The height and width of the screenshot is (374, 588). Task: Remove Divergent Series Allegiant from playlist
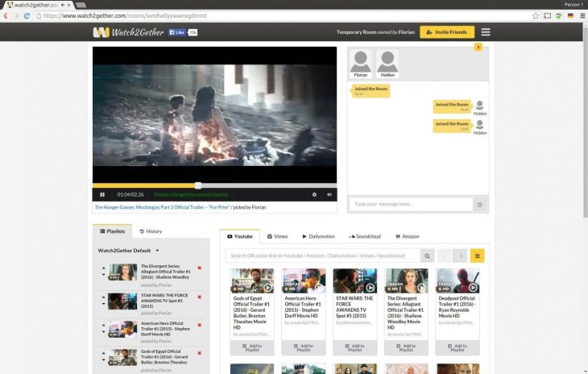click(200, 268)
